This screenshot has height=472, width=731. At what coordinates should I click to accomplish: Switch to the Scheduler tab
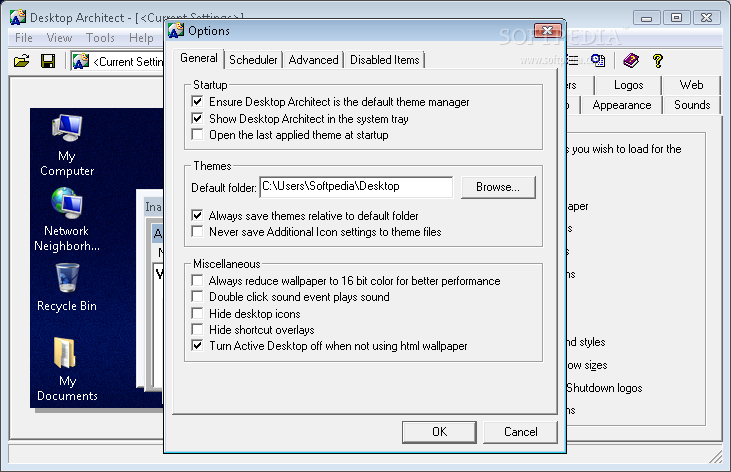point(253,60)
